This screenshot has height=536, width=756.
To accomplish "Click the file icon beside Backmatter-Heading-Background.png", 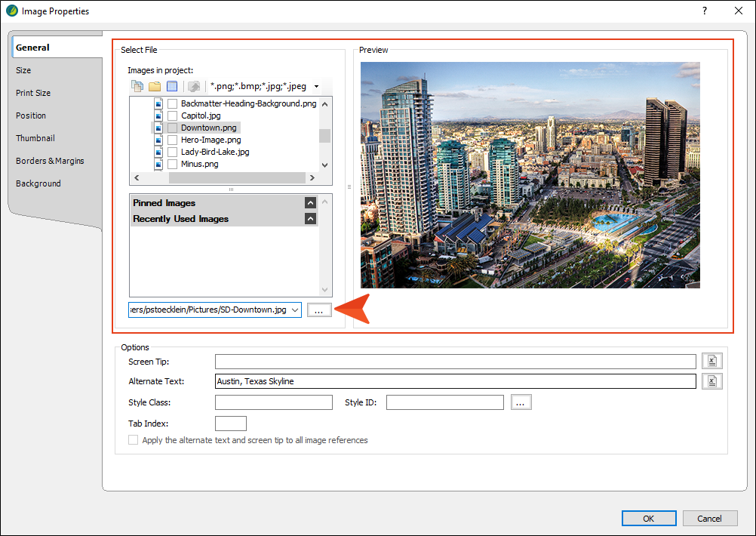I will point(158,103).
